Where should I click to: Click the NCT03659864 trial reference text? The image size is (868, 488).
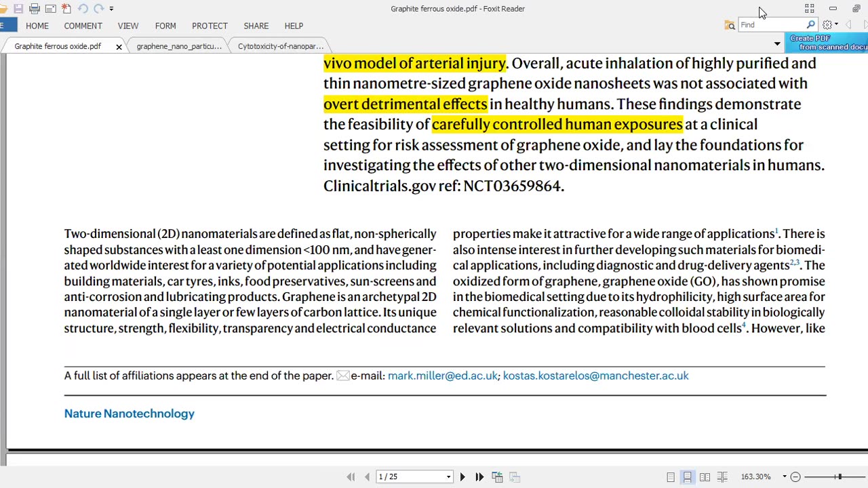tap(512, 186)
